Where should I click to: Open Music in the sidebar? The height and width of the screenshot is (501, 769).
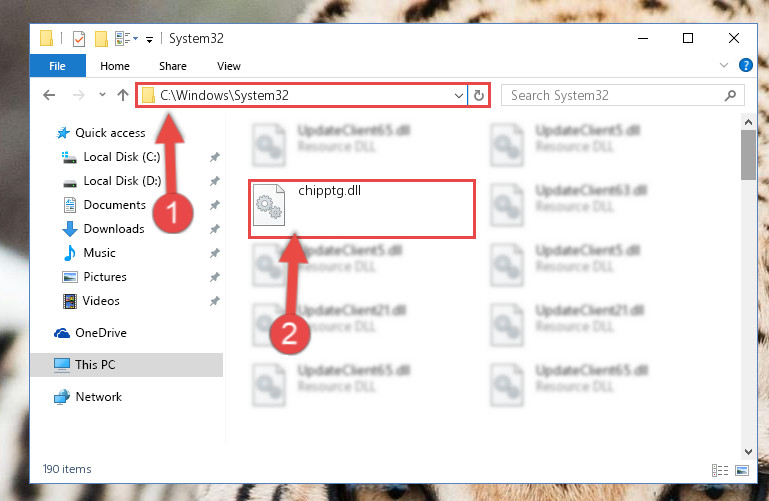tap(99, 253)
